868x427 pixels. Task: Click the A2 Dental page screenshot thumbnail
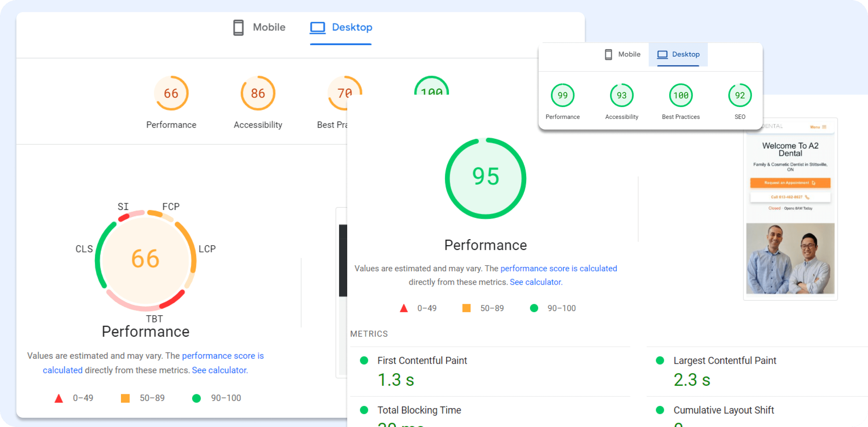point(790,209)
